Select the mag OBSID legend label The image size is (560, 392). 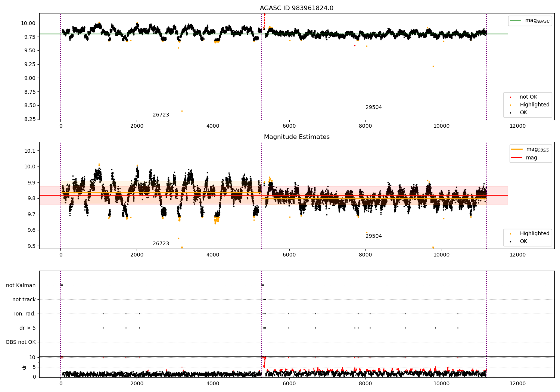[538, 149]
